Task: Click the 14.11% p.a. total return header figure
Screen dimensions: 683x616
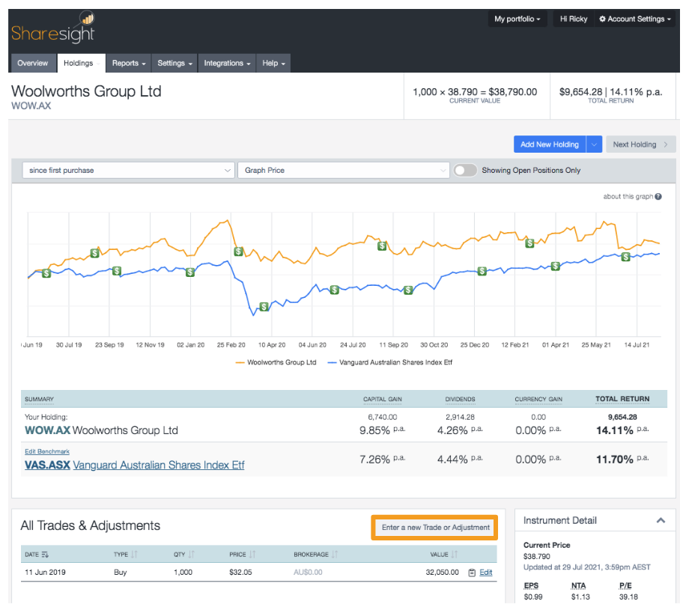Action: [636, 92]
